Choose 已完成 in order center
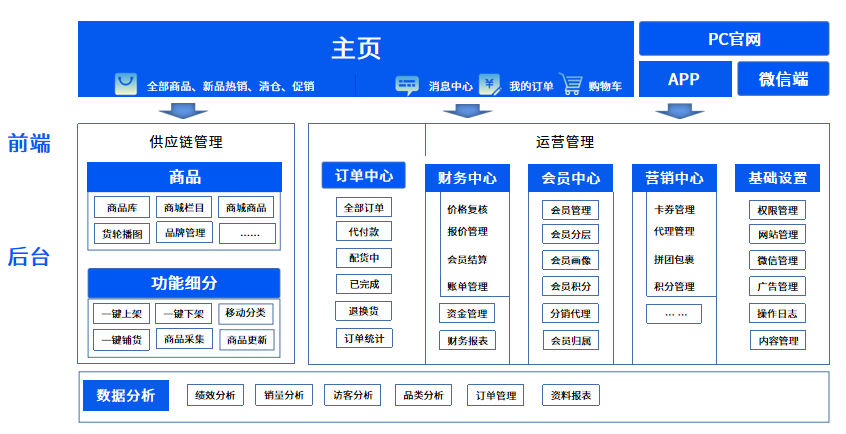 364,284
